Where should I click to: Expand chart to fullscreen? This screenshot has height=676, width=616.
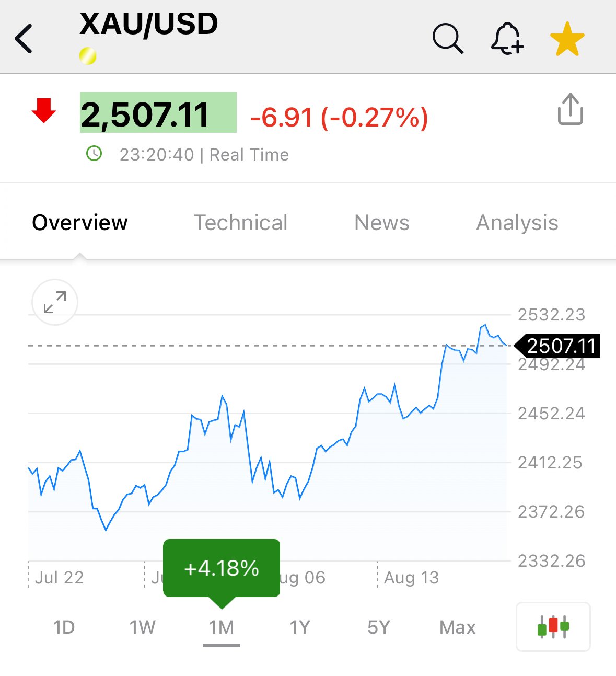[55, 302]
